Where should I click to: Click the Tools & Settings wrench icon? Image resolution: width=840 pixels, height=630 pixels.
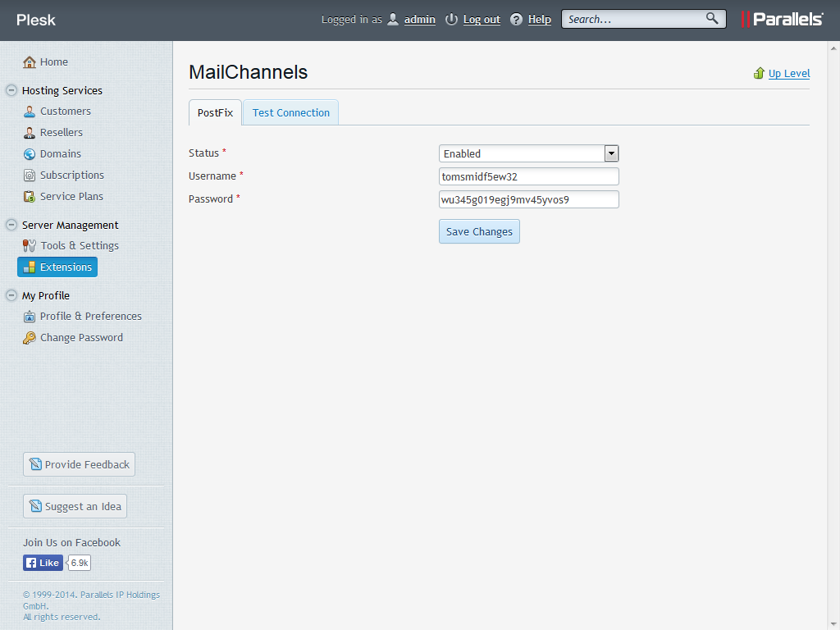pos(30,246)
